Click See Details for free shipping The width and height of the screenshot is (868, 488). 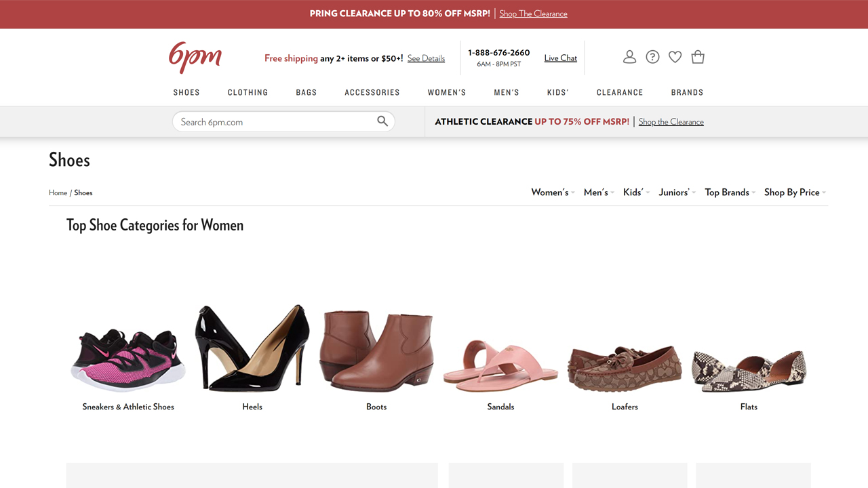coord(426,58)
